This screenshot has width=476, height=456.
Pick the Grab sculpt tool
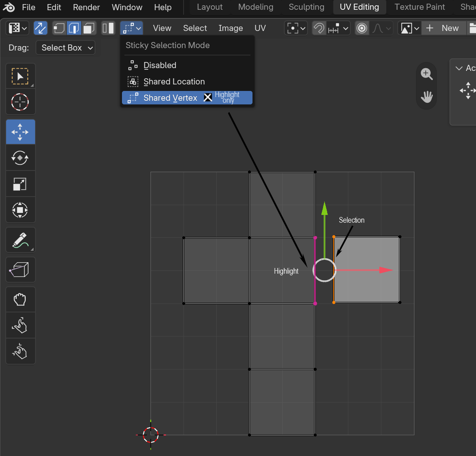tap(20, 299)
